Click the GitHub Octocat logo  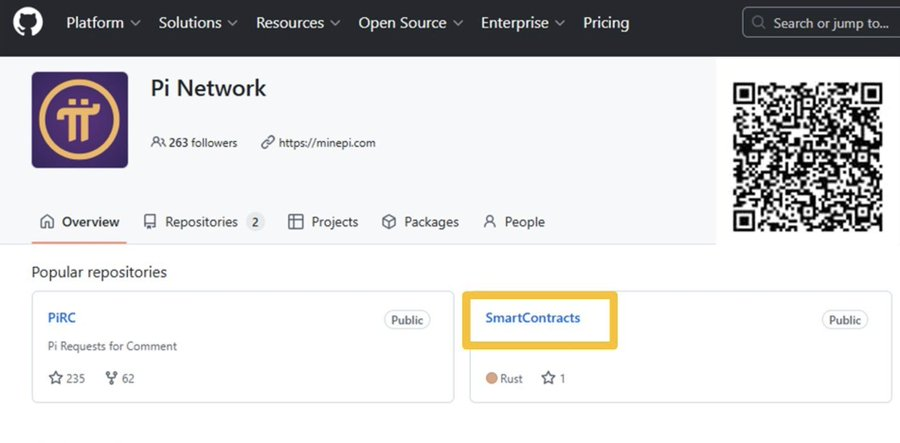(x=28, y=23)
